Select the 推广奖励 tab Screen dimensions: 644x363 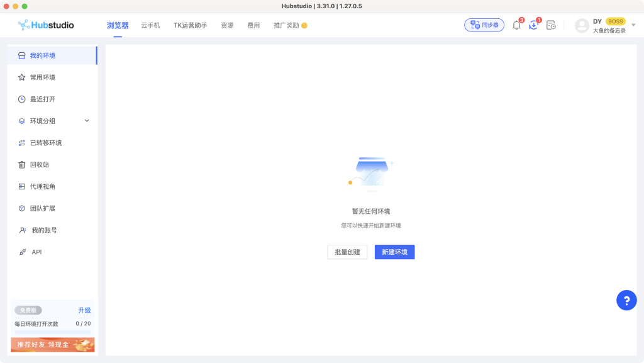tap(290, 25)
